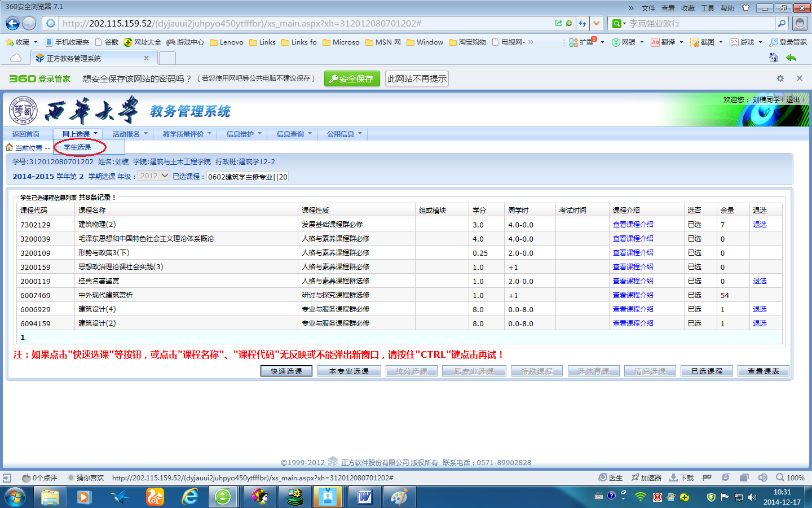Open Word from the Windows taskbar
Viewport: 812px width, 508px height.
click(365, 497)
